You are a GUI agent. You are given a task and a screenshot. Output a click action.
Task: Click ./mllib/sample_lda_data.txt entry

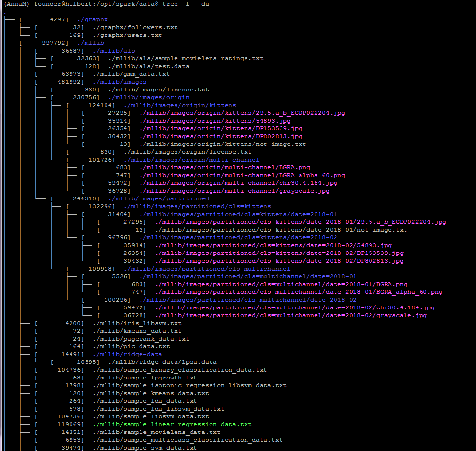coord(145,401)
